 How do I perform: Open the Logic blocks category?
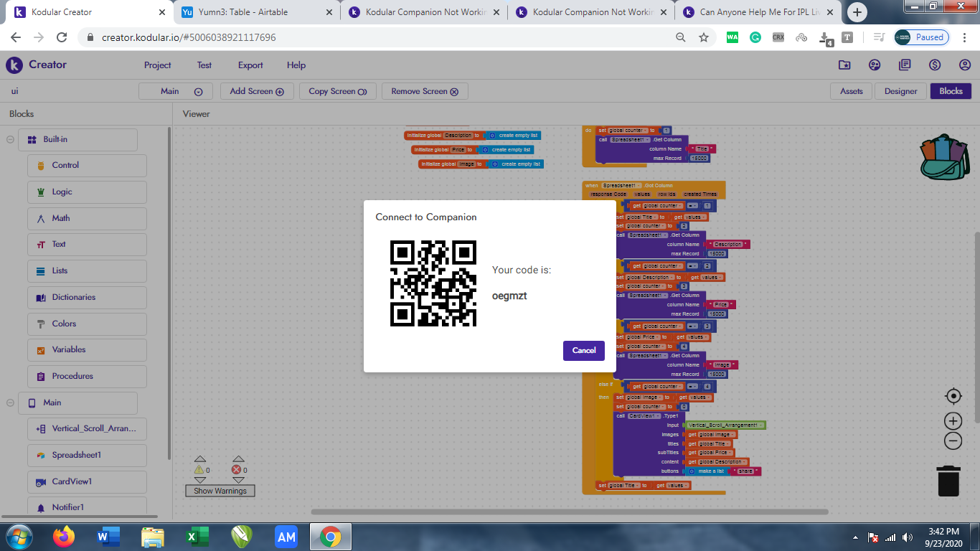87,192
